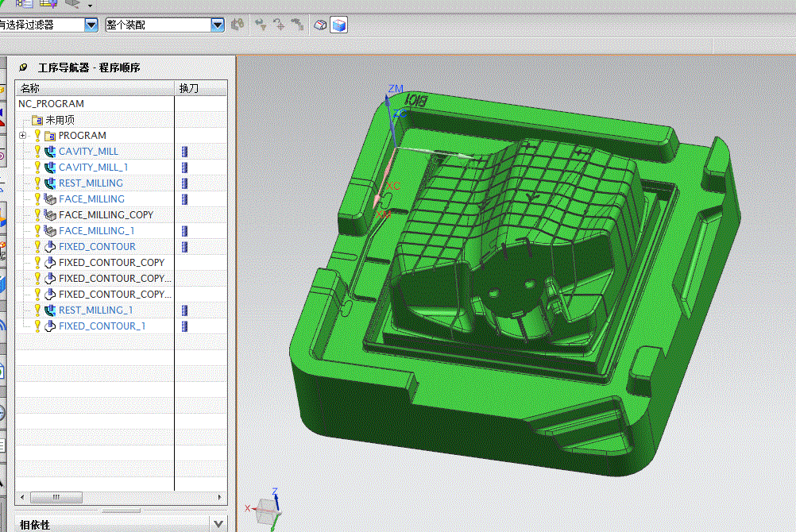Click the yellow status mark on REST_MILLING row

click(37, 183)
